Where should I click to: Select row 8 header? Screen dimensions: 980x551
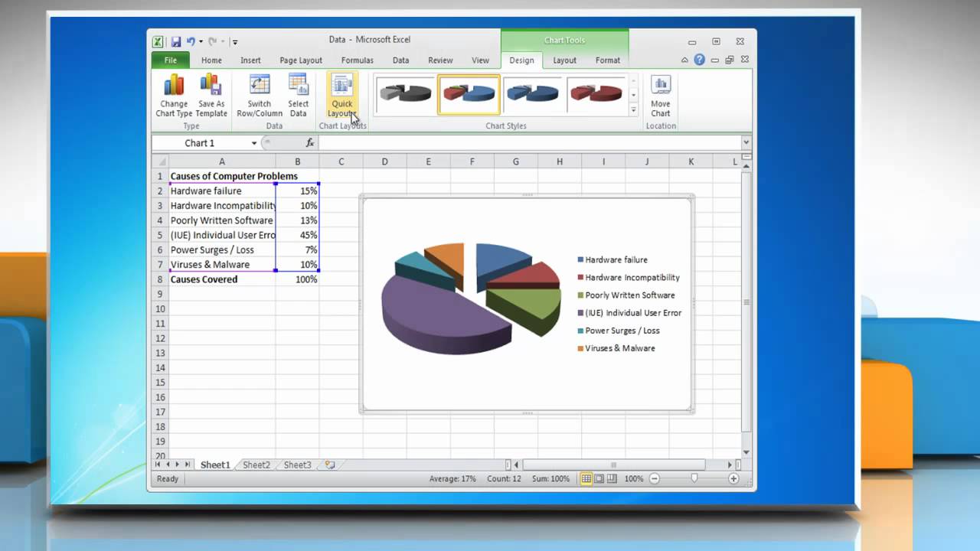coord(160,279)
